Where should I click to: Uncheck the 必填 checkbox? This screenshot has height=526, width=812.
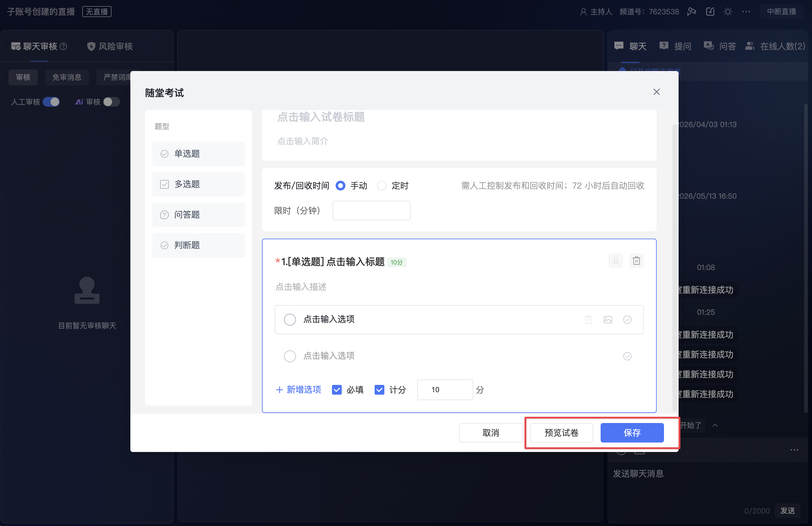336,389
